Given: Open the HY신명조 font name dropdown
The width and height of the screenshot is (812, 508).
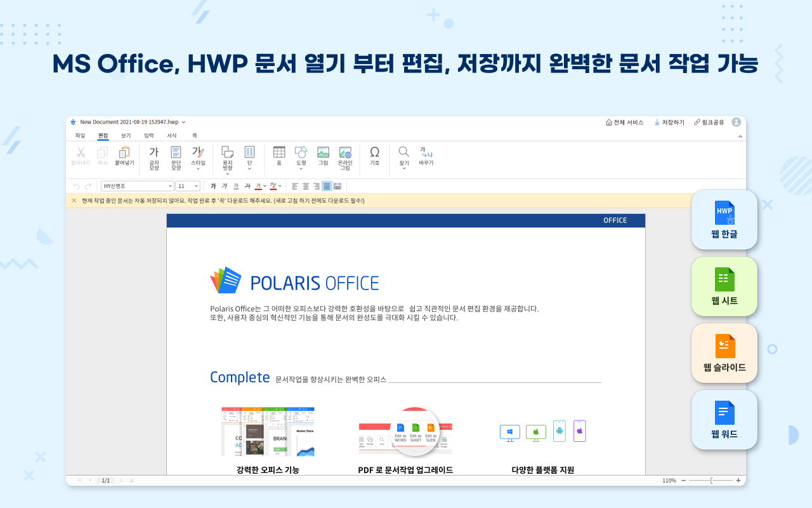Looking at the screenshot, I should pos(137,186).
